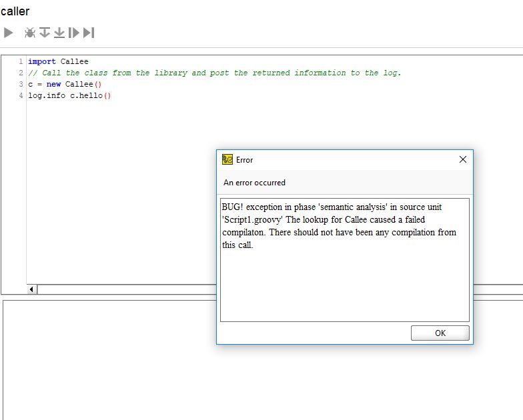This screenshot has height=420, width=523.
Task: Start debugging with the bug icon
Action: (x=30, y=33)
